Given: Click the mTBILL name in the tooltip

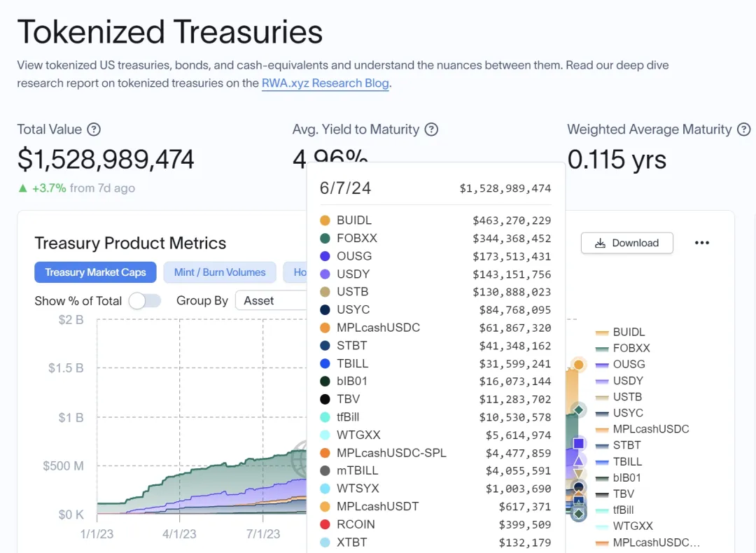Looking at the screenshot, I should point(357,470).
